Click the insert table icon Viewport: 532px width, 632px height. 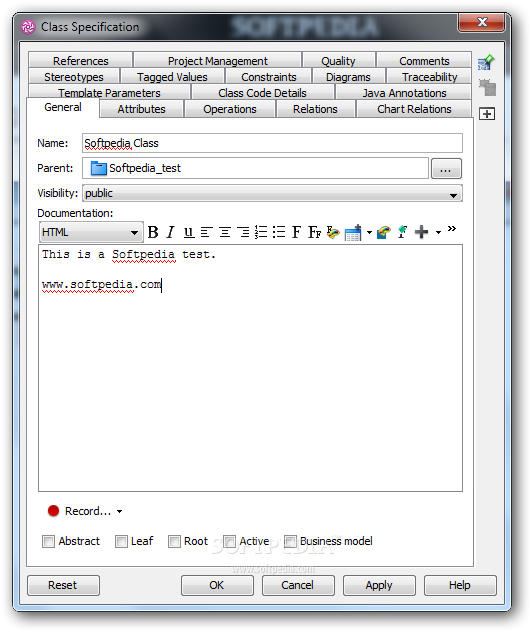(353, 233)
